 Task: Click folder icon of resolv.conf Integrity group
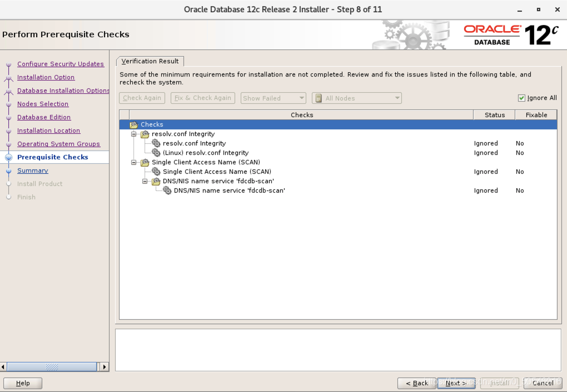[x=145, y=134]
